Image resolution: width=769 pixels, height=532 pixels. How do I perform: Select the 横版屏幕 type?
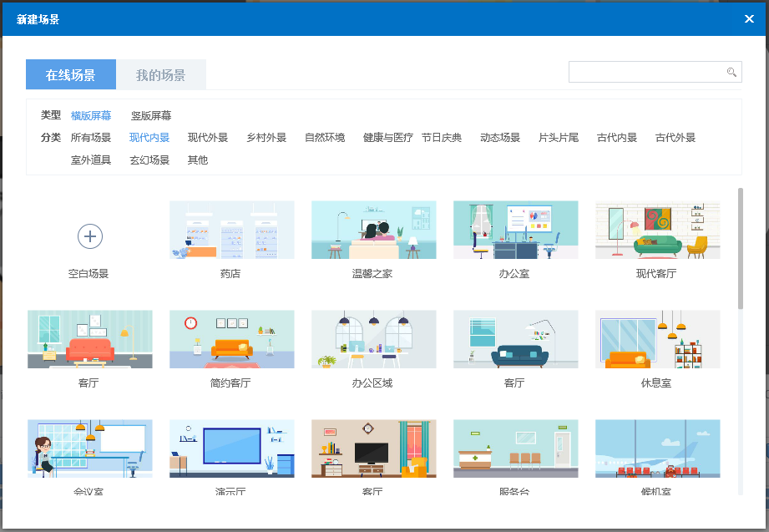(91, 116)
